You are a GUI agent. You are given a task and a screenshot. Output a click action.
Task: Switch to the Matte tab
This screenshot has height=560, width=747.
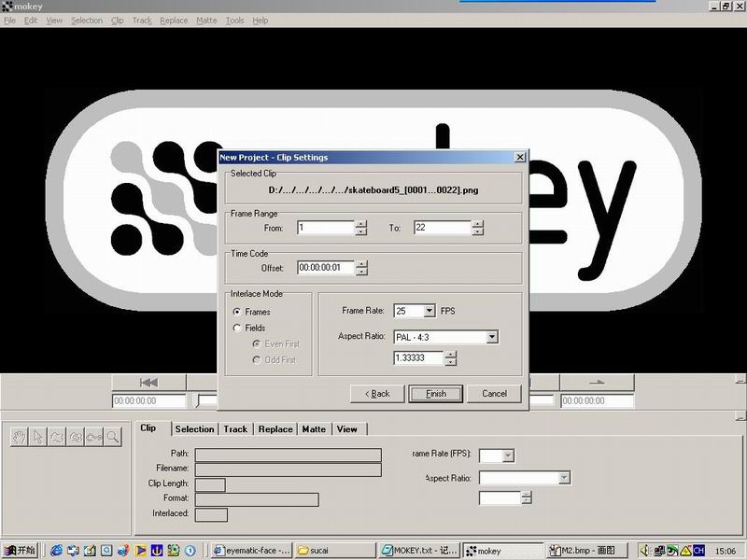[x=314, y=429]
